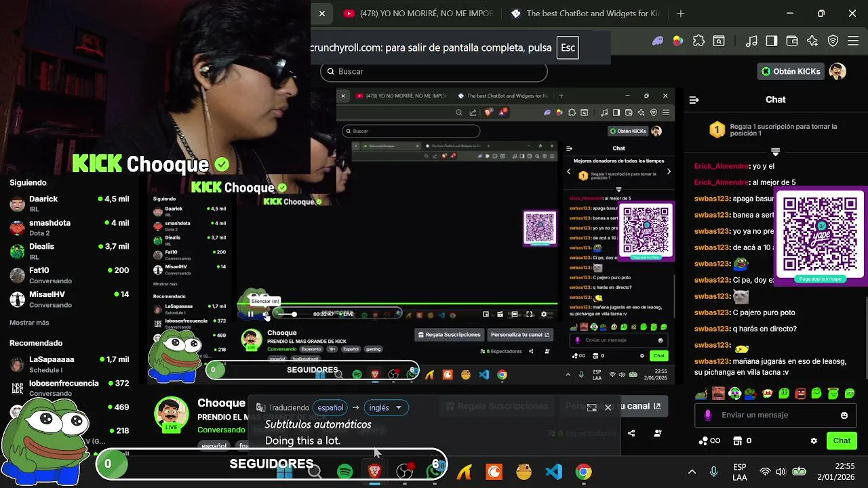868x488 pixels.
Task: Click the follow user icon beside share
Action: click(657, 433)
